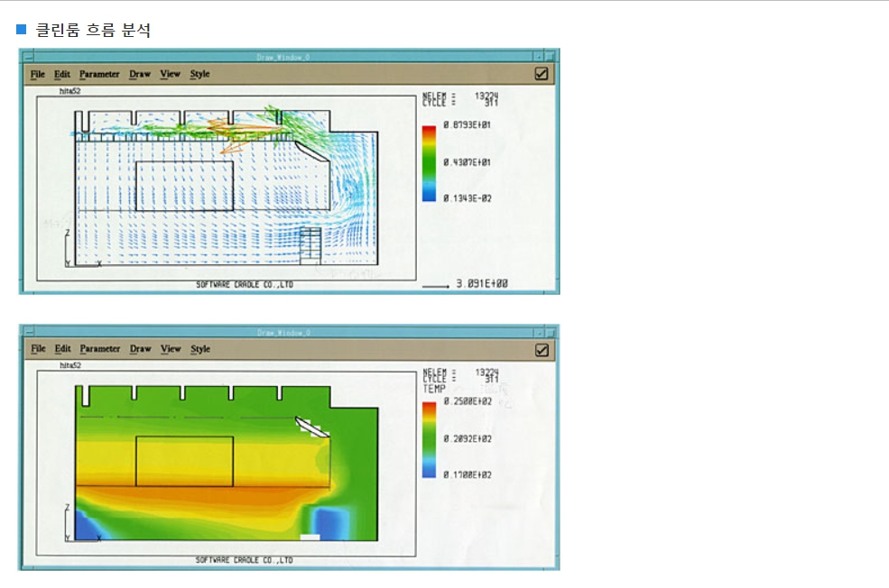Viewport: 889px width, 588px height.
Task: Toggle the checkbox in the TEMP contour window
Action: click(x=542, y=350)
